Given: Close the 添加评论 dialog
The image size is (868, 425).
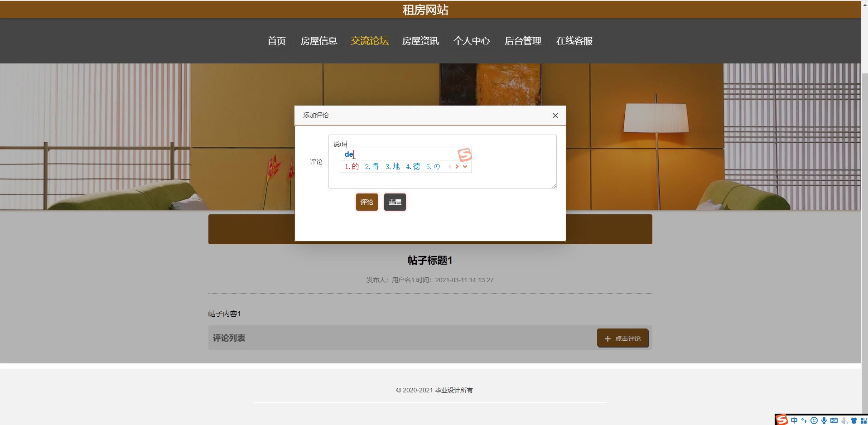Looking at the screenshot, I should [555, 116].
